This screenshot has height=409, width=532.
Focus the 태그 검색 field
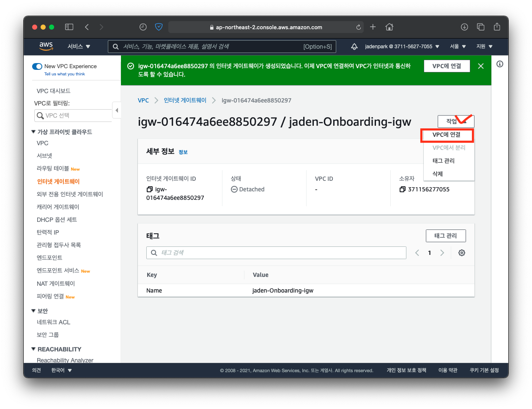[x=276, y=253]
